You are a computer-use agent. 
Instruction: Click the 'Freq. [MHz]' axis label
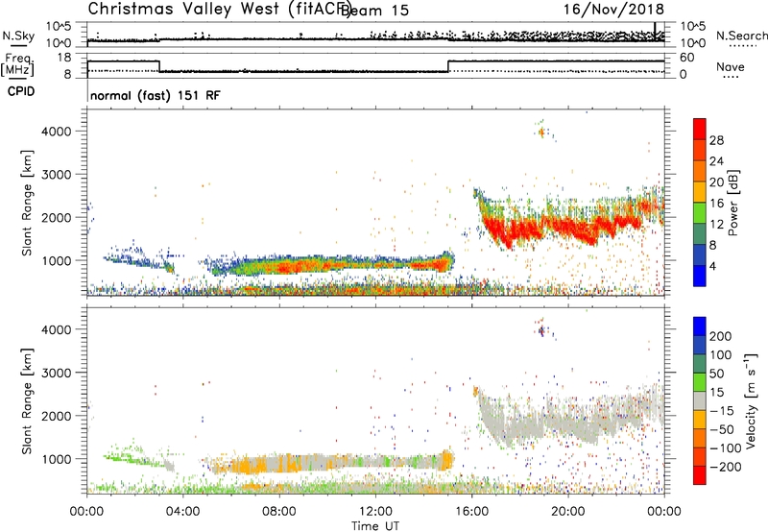click(17, 65)
